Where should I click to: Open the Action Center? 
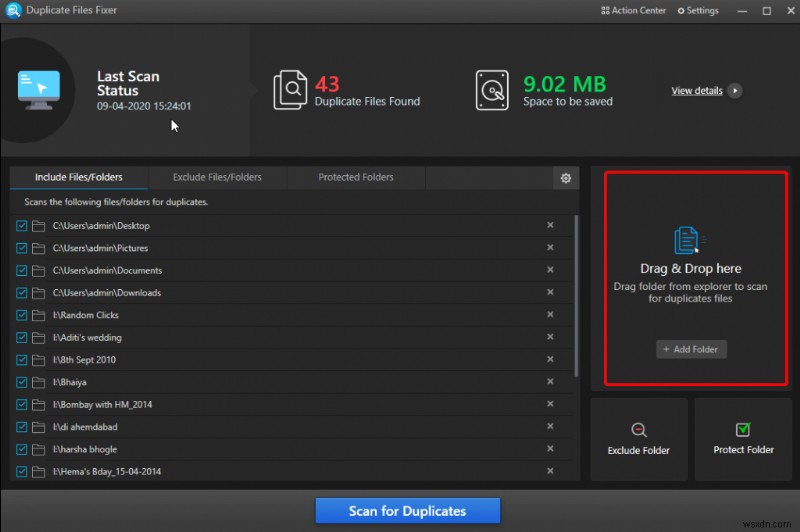(633, 10)
